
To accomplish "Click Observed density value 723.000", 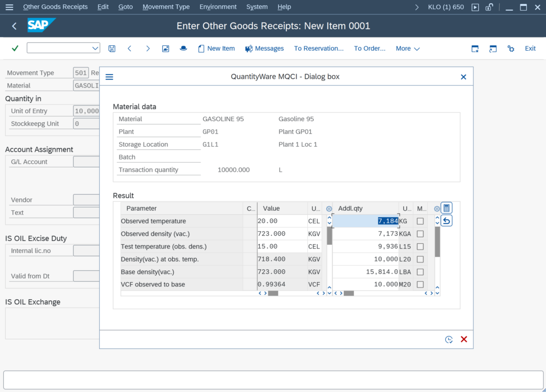I will point(282,234).
